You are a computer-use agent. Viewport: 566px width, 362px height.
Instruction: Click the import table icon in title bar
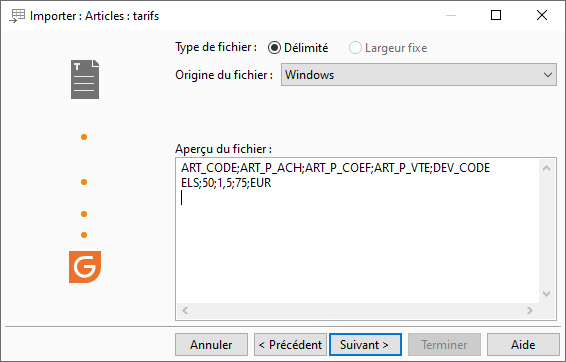click(x=17, y=16)
